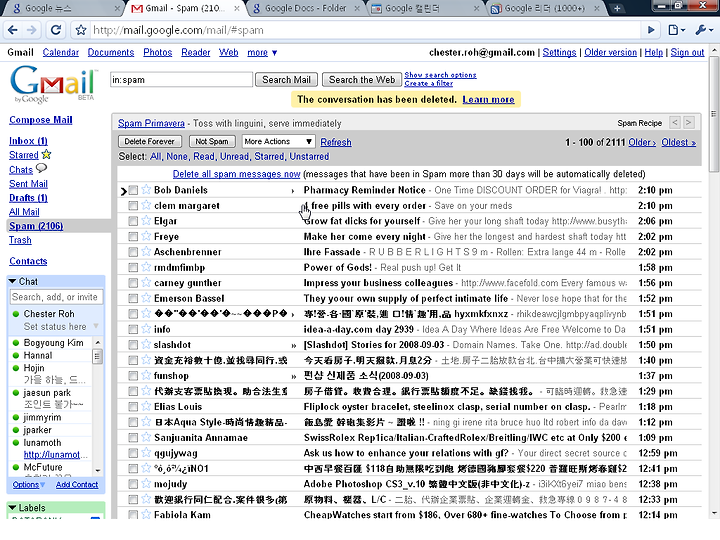
Task: Open chat Options dropdown
Action: coord(28,484)
